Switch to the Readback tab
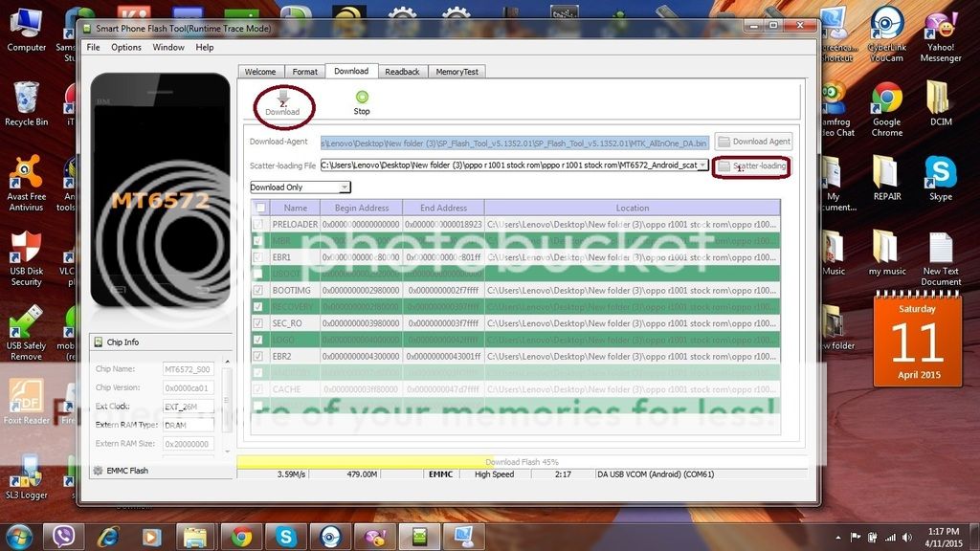Screen dimensions: 980x551 402,72
